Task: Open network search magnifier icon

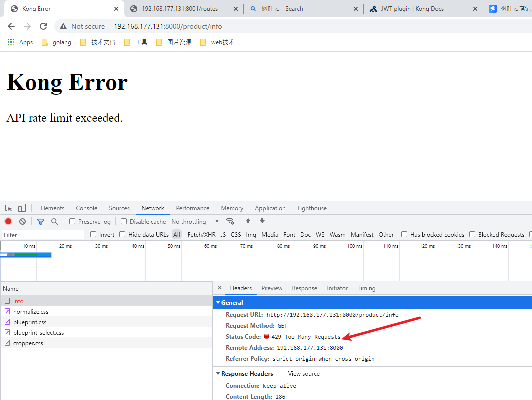Action: pyautogui.click(x=54, y=222)
